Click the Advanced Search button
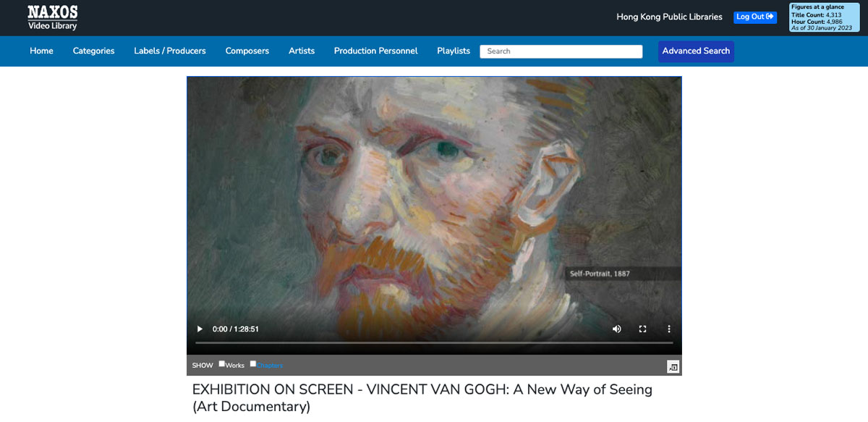 point(696,51)
